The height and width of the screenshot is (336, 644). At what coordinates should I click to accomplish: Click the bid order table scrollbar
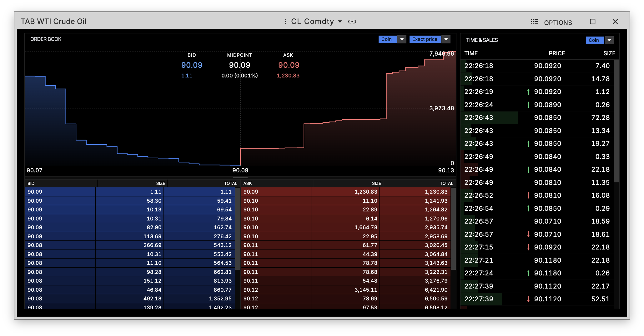238,229
